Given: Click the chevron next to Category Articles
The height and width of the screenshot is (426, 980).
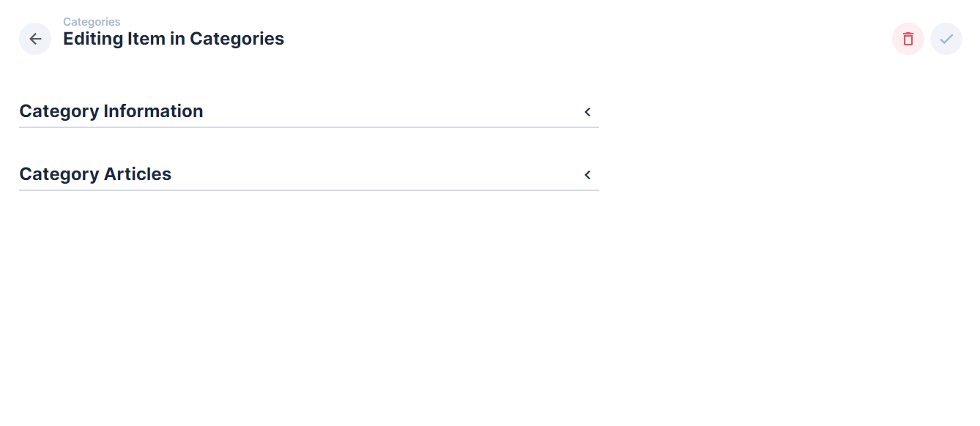Looking at the screenshot, I should [x=587, y=174].
